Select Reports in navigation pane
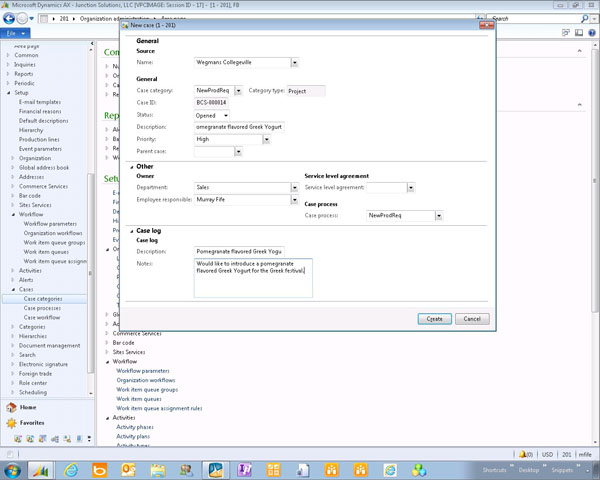This screenshot has height=480, width=600. (x=24, y=74)
